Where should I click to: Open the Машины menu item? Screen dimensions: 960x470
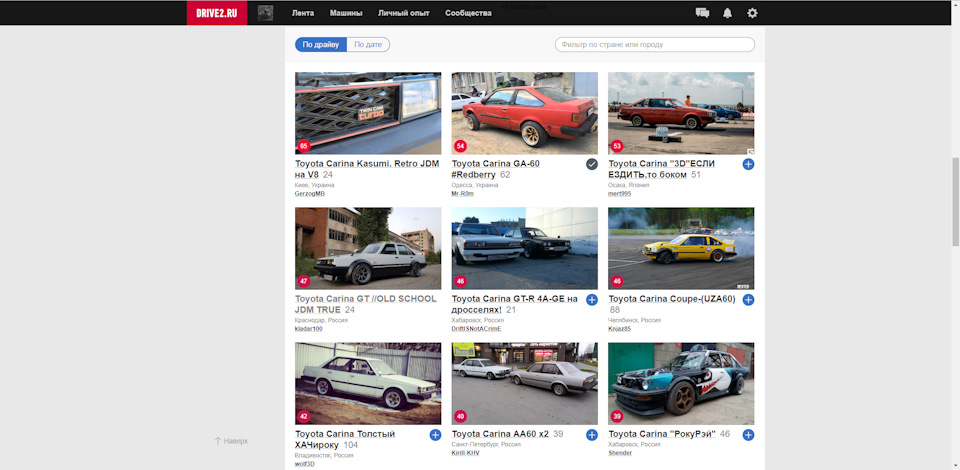click(x=346, y=13)
